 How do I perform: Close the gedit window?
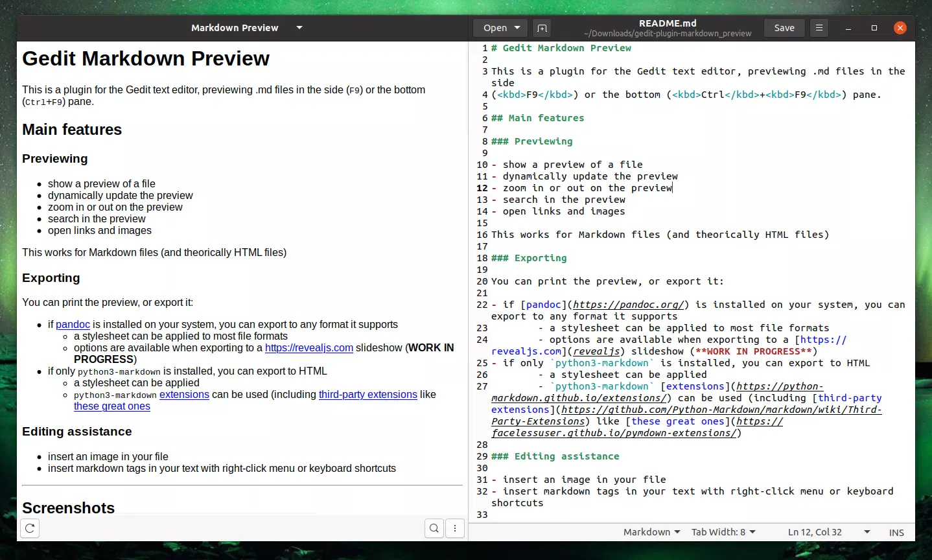900,28
